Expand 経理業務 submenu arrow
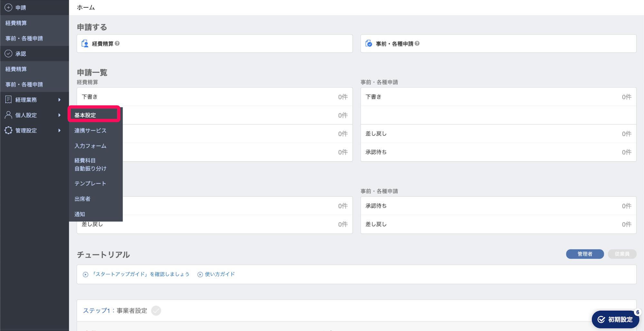Screen dimensions: 644x331 pyautogui.click(x=59, y=100)
